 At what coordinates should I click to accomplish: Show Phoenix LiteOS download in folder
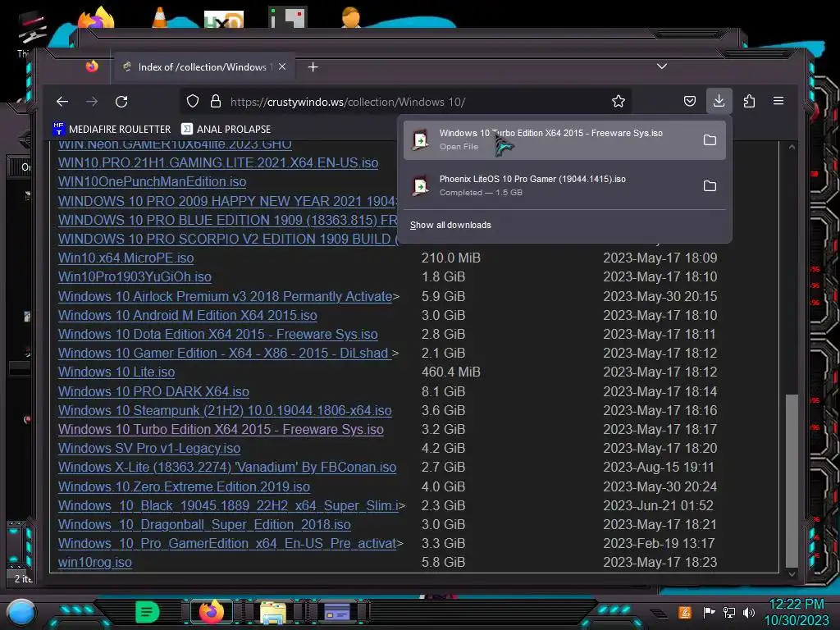(710, 186)
